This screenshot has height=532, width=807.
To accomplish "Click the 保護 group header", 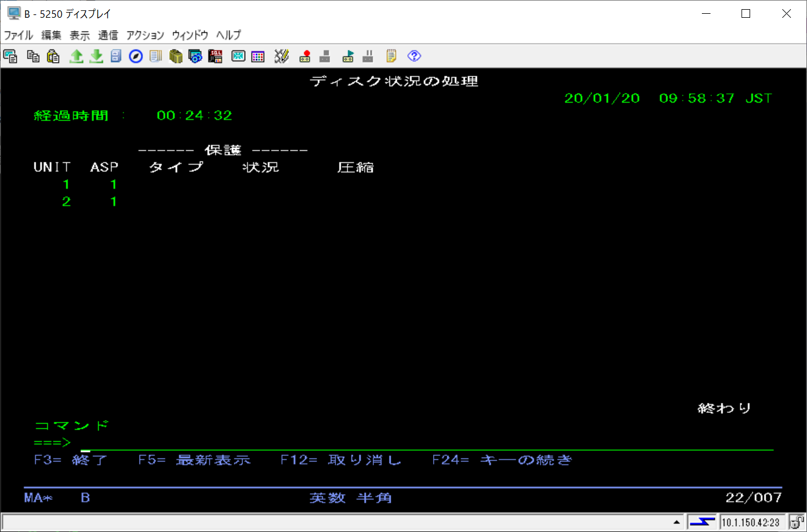I will pyautogui.click(x=223, y=150).
